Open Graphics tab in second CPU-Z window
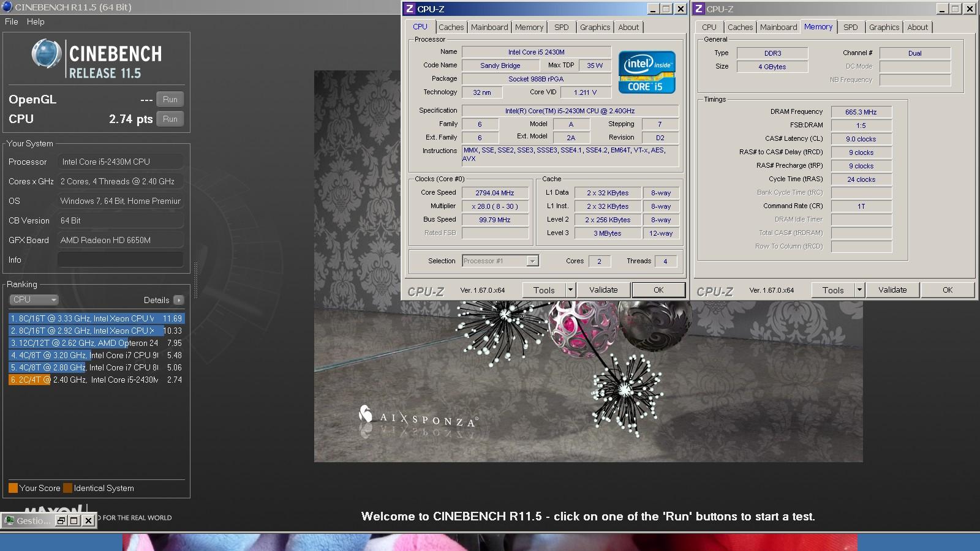The width and height of the screenshot is (980, 551). [x=884, y=27]
